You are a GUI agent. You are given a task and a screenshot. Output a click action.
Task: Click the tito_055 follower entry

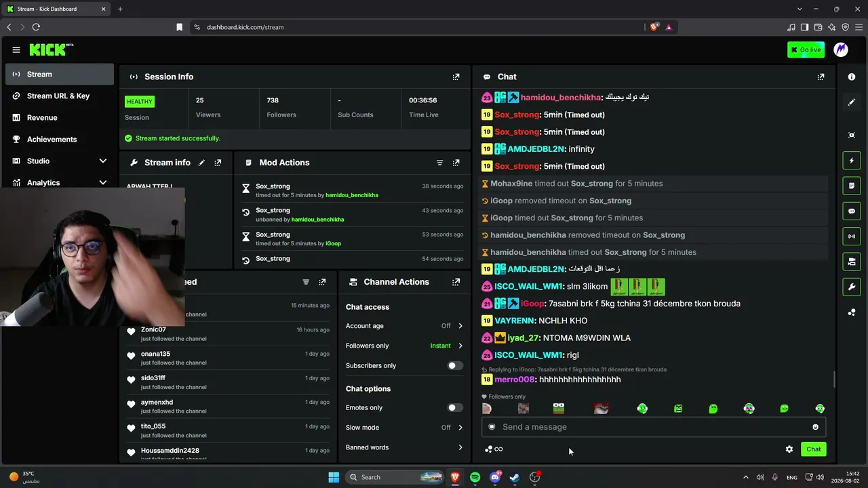[x=229, y=431]
